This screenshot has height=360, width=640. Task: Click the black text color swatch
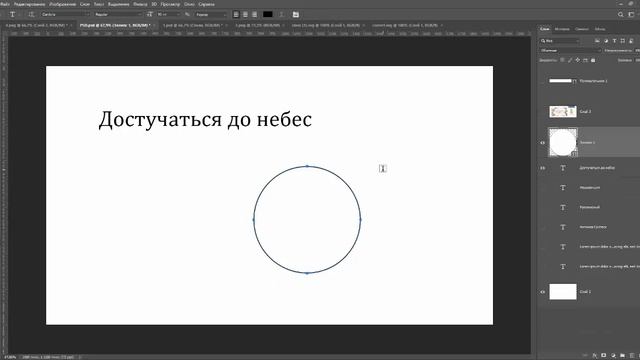267,14
